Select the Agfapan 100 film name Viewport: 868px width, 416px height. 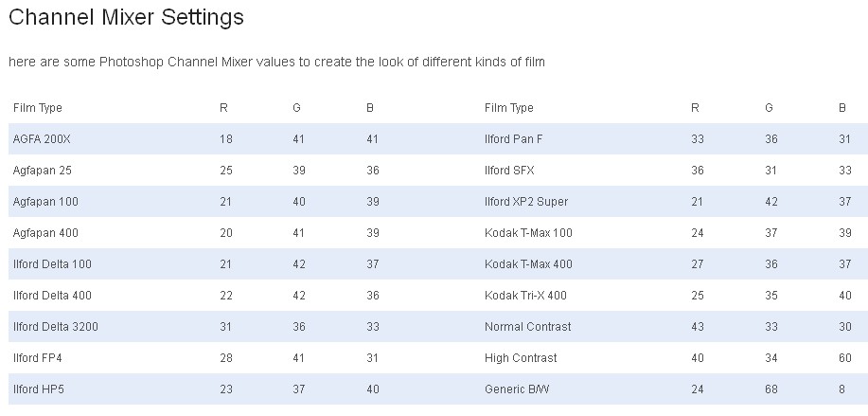(x=45, y=202)
